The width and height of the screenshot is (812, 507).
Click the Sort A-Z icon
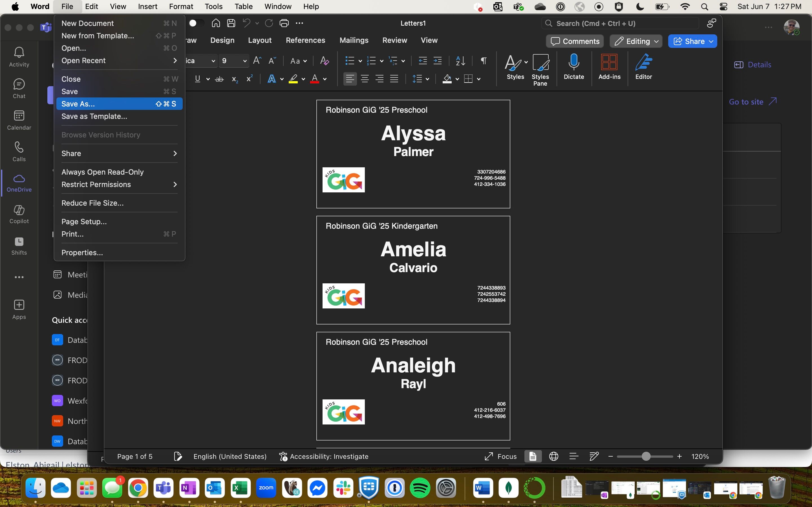(460, 61)
